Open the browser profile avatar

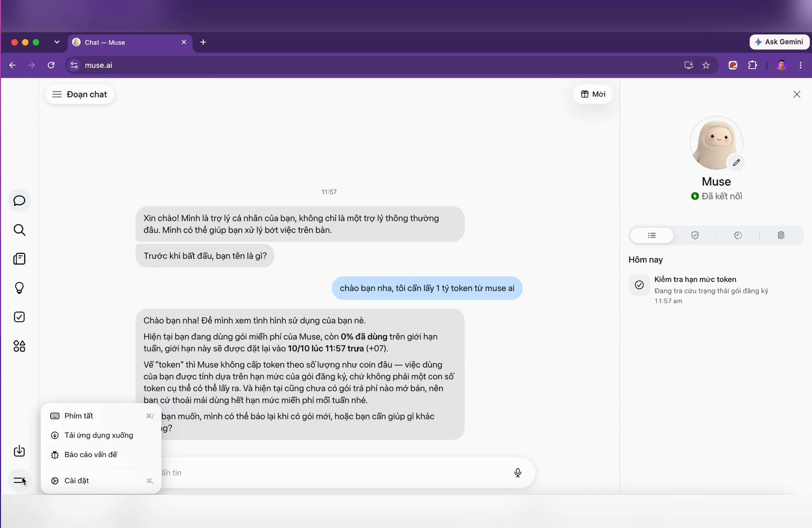tap(781, 65)
